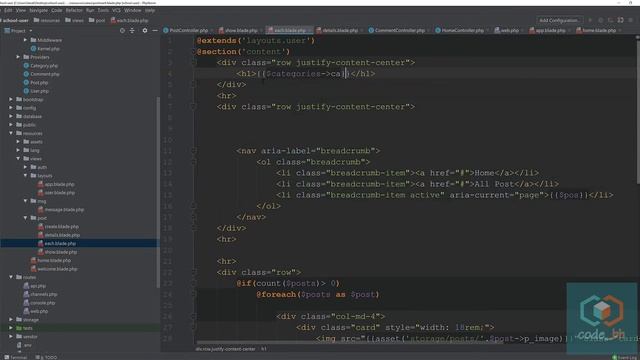Collapse the views folder
The image size is (640, 360).
pos(18,158)
